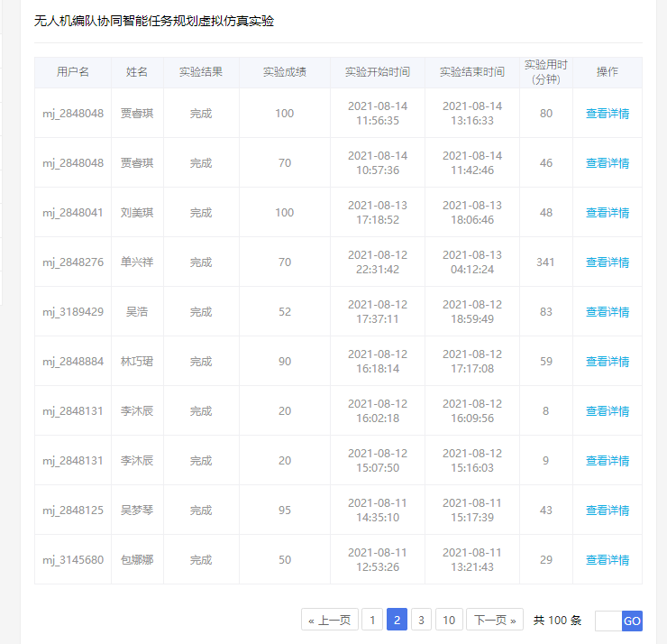Viewport: 667px width, 644px height.
Task: View details for 包娜娜's experiment
Action: 607,560
